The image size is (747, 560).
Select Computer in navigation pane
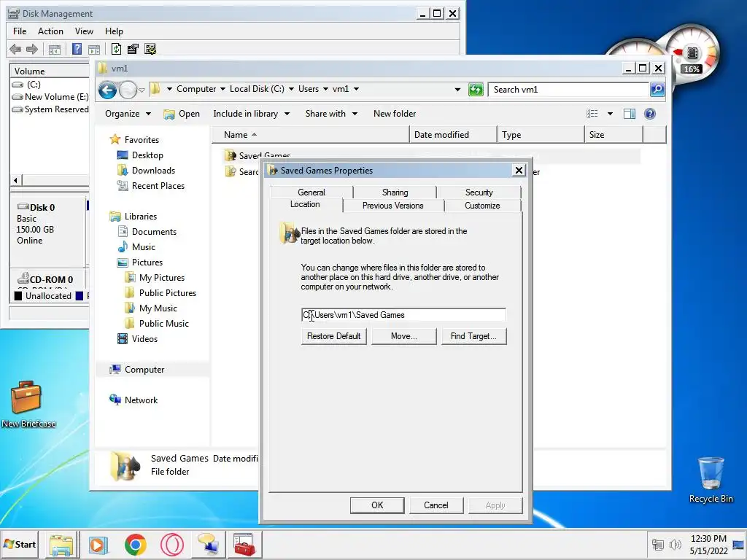click(x=144, y=370)
